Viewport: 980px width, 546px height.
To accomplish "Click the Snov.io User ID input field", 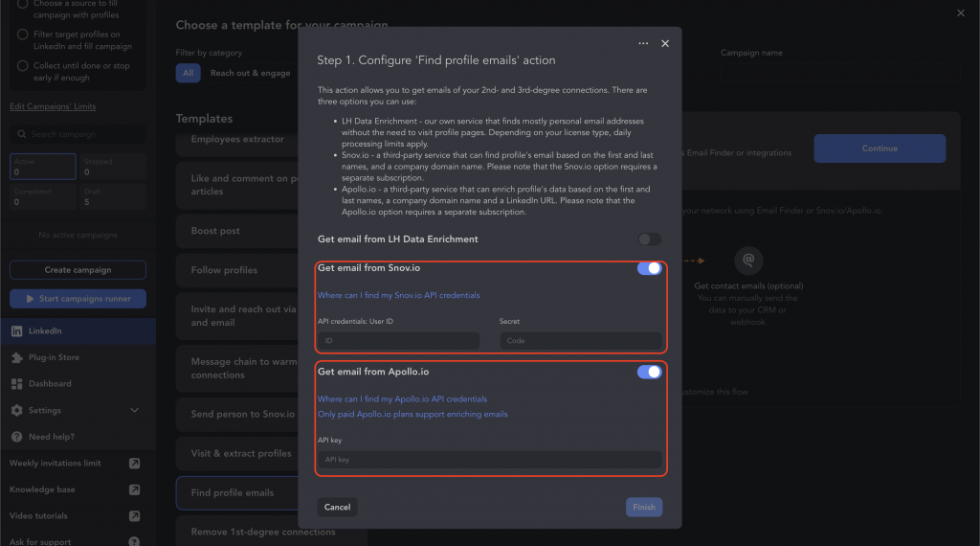I will coord(399,341).
